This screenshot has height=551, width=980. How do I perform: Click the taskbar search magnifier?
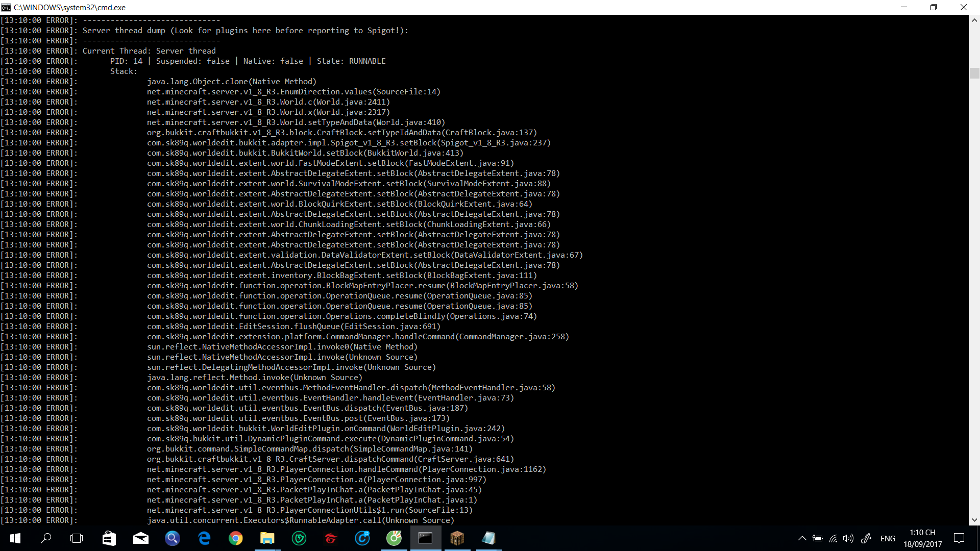(x=46, y=538)
